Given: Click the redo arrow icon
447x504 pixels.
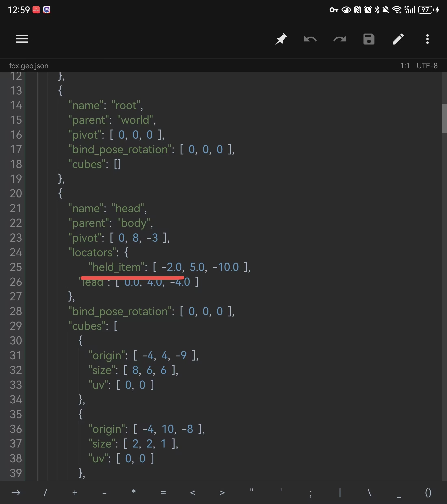Looking at the screenshot, I should (x=340, y=39).
